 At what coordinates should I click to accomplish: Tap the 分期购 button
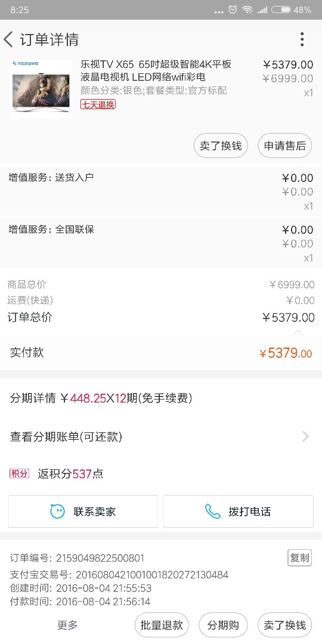point(223,625)
